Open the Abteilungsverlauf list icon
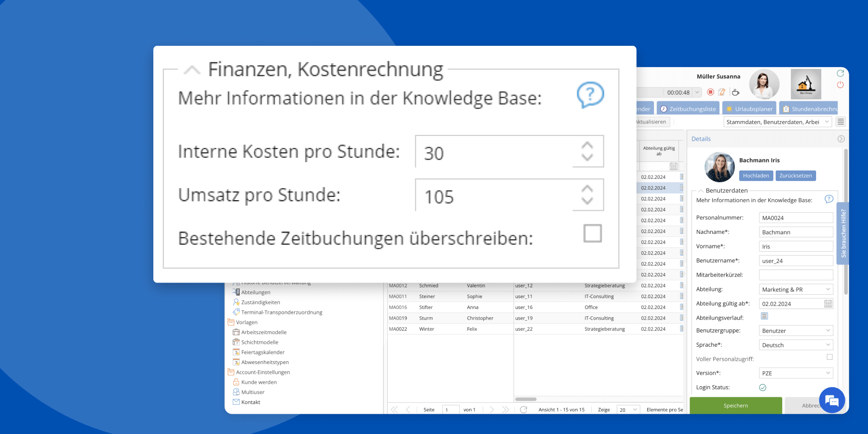Image resolution: width=868 pixels, height=434 pixels. (764, 316)
